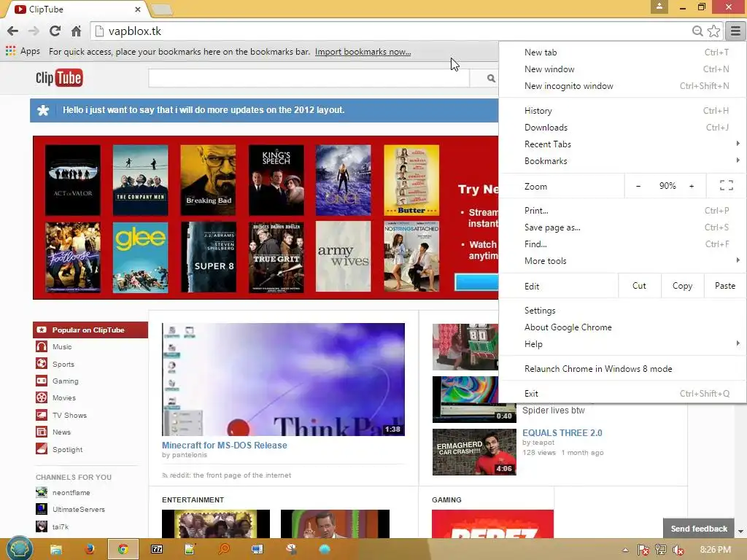Open About Google Chrome
The width and height of the screenshot is (747, 560).
tap(622, 327)
